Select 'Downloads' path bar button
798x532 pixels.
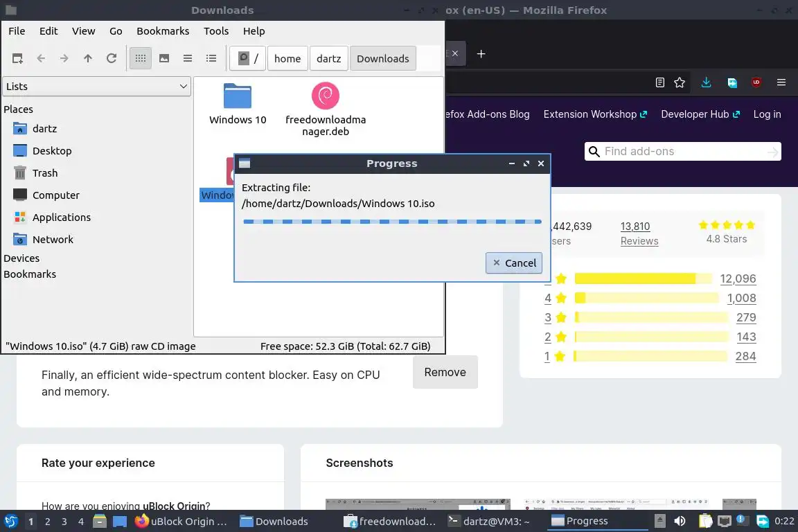[x=382, y=59]
